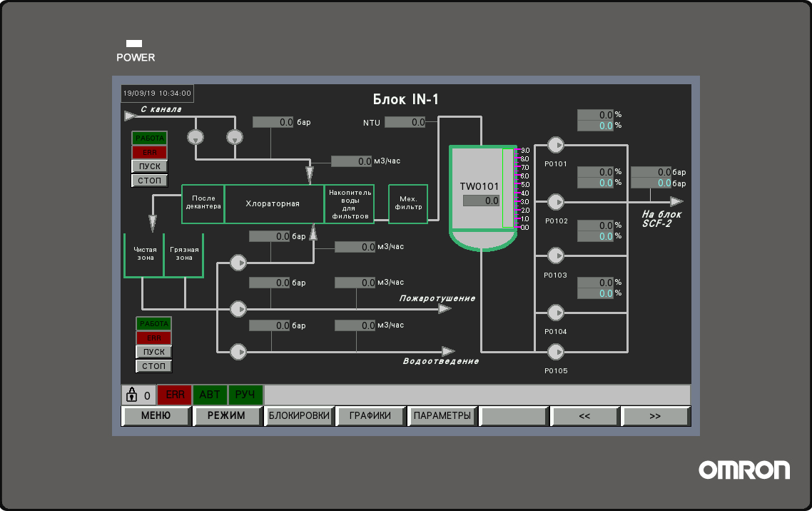Screen dimensions: 812x511
Task: Click pump P0101 icon
Action: pyautogui.click(x=555, y=145)
